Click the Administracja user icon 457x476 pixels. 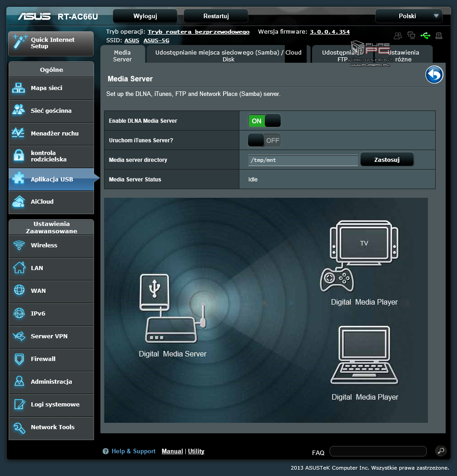point(20,381)
